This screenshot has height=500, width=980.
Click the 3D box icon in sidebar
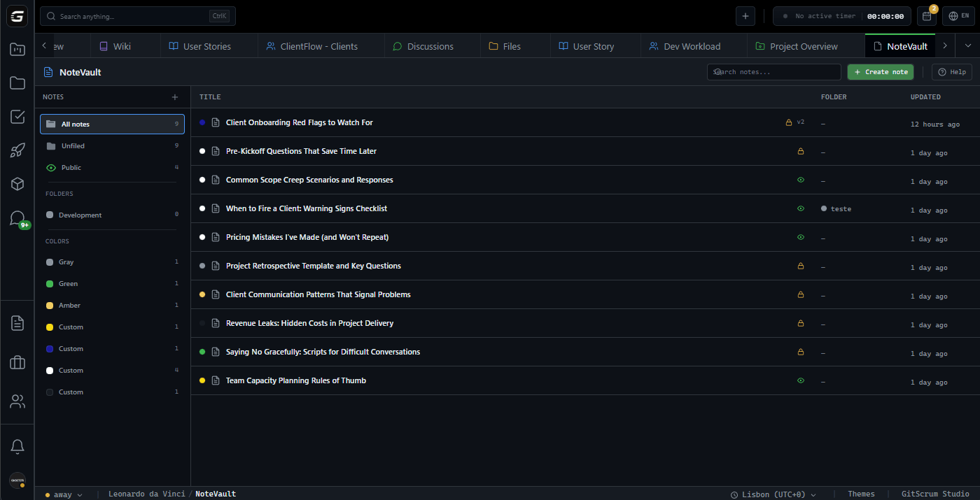point(17,184)
